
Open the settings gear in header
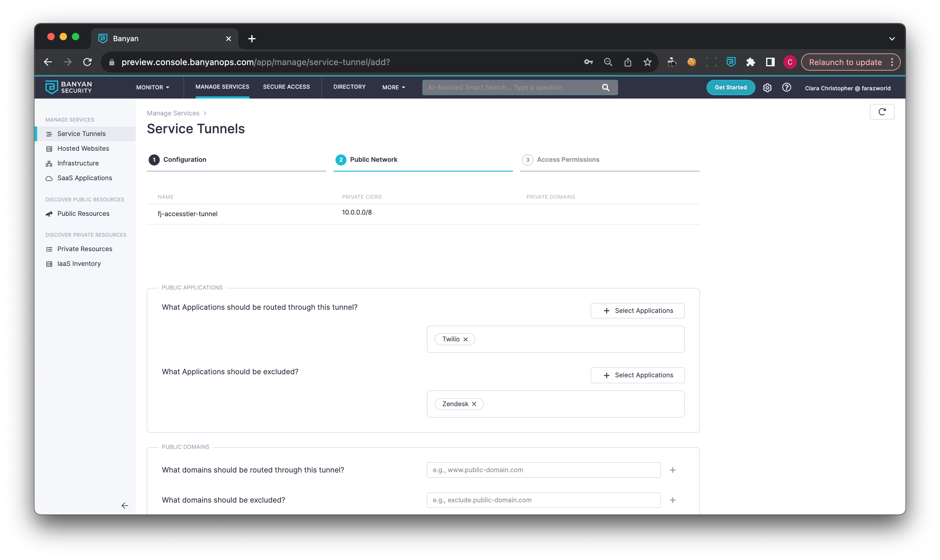(x=767, y=87)
